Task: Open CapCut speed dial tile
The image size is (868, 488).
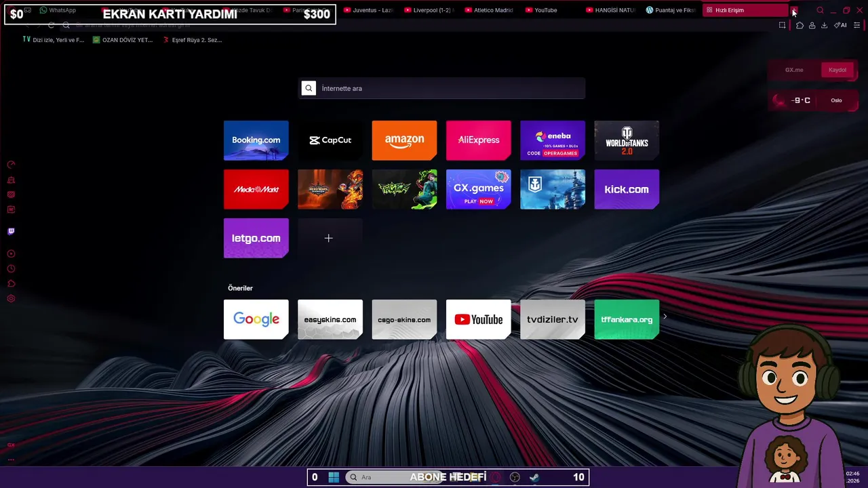Action: [330, 140]
